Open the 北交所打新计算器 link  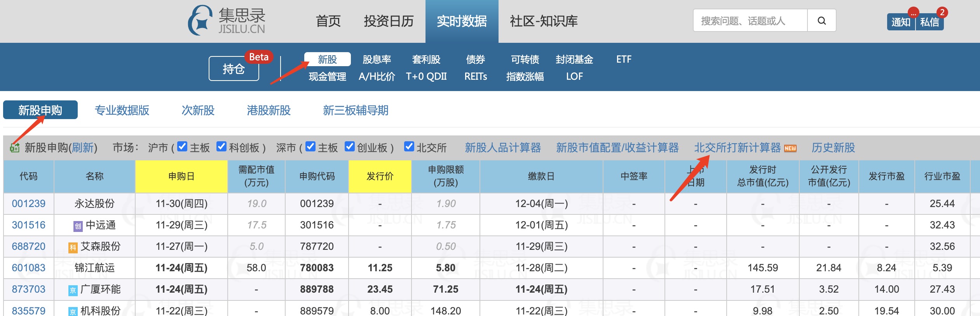tap(737, 148)
